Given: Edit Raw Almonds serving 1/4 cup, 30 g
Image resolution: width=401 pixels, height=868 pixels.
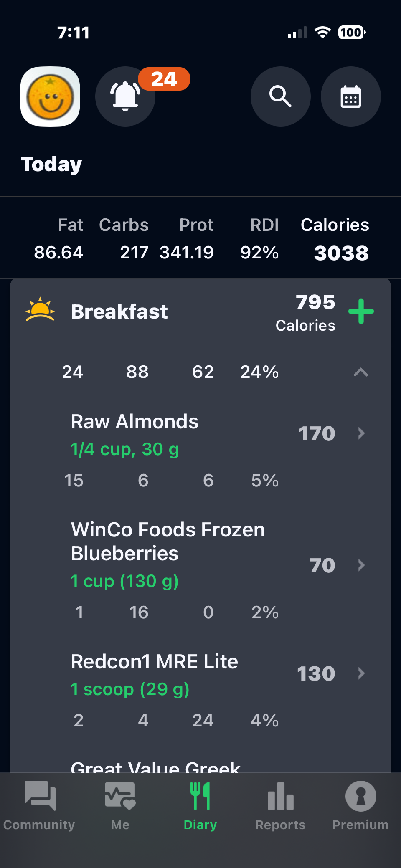Looking at the screenshot, I should pyautogui.click(x=125, y=450).
